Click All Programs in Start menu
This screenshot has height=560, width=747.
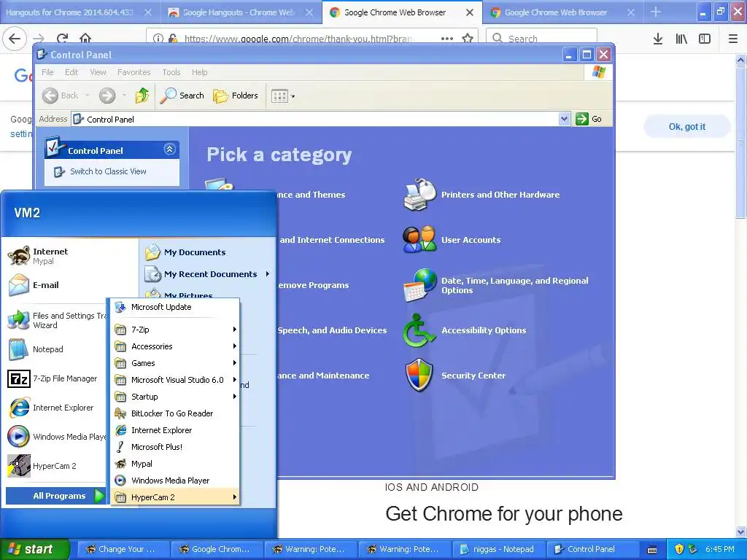(55, 496)
